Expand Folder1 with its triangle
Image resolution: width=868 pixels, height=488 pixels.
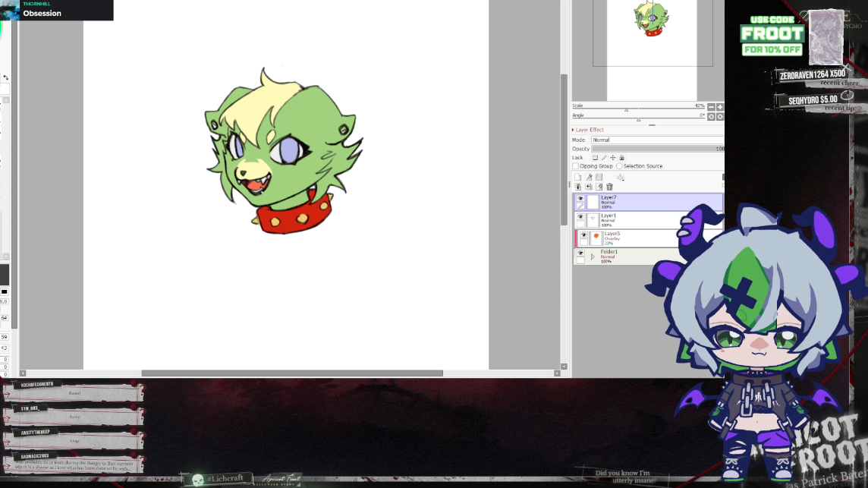[x=593, y=257]
